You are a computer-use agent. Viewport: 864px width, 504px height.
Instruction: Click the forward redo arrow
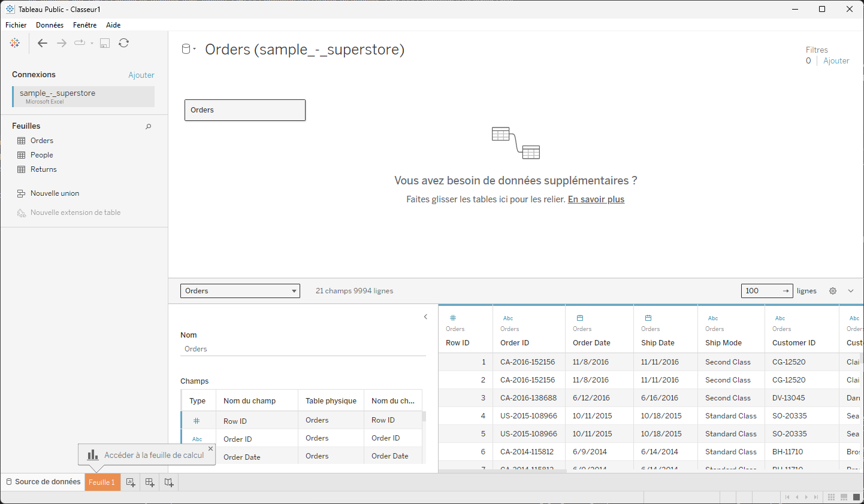[61, 43]
